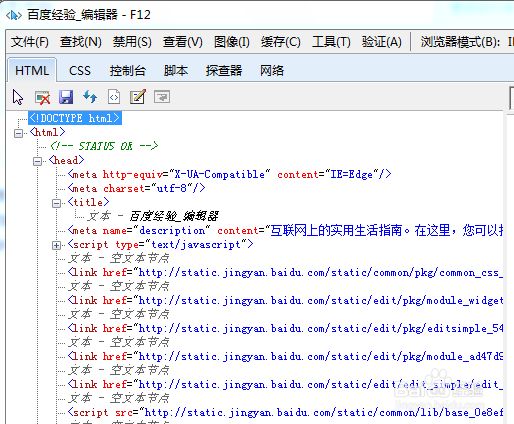This screenshot has height=424, width=514.
Task: Open the 验证(A) menu
Action: [x=382, y=42]
